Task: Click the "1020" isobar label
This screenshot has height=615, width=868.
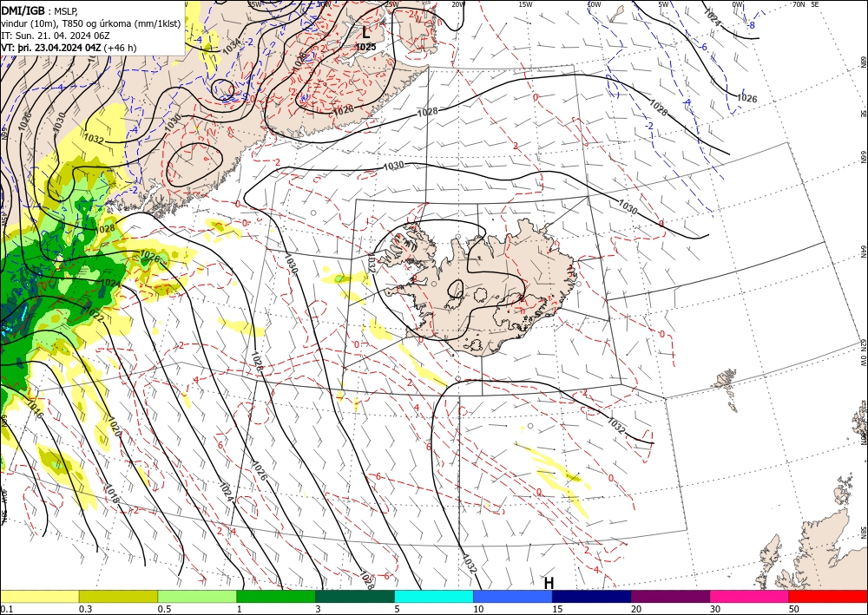Action: click(114, 427)
